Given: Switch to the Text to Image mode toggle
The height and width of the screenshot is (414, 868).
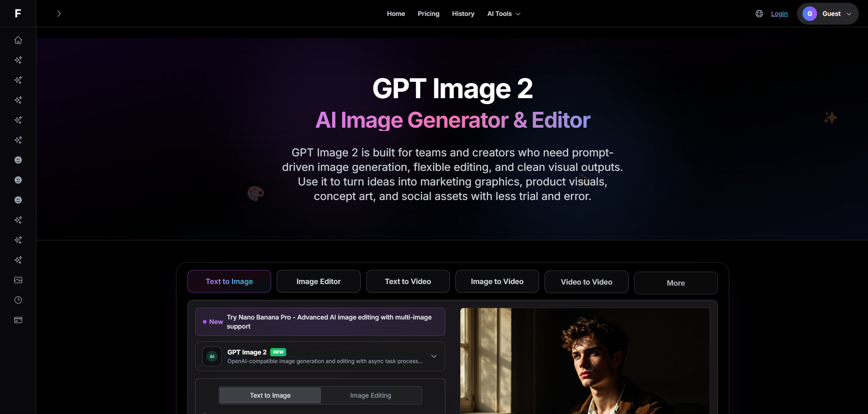Looking at the screenshot, I should (x=269, y=395).
